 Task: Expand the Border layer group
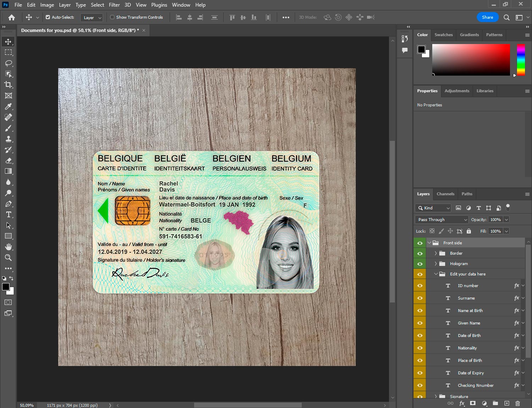[x=436, y=253]
